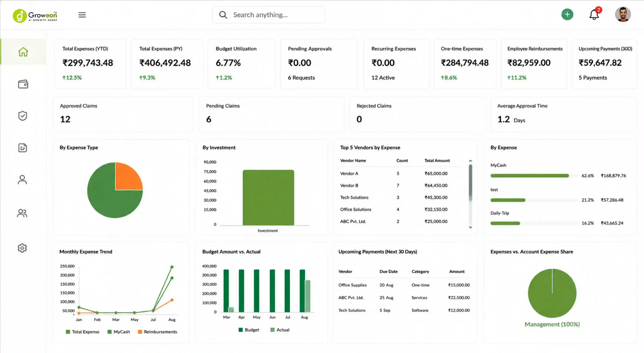The width and height of the screenshot is (644, 353).
Task: Select the Tech Solutions vendor amount ₹45,300.00
Action: click(436, 197)
